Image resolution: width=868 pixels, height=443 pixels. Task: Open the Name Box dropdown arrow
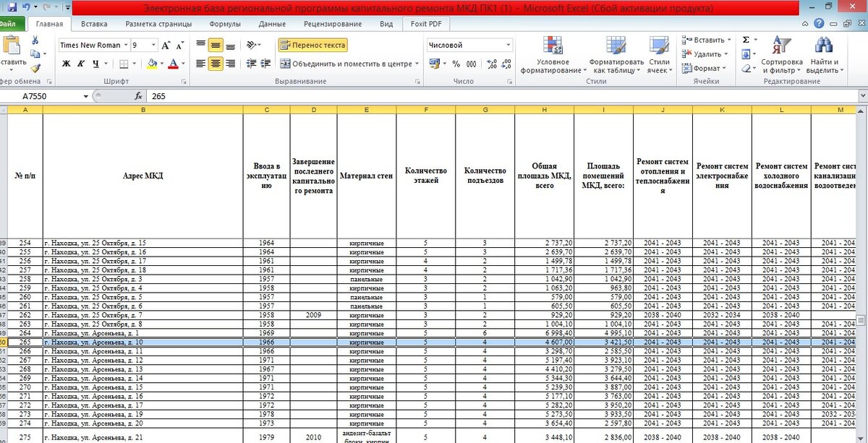point(85,95)
